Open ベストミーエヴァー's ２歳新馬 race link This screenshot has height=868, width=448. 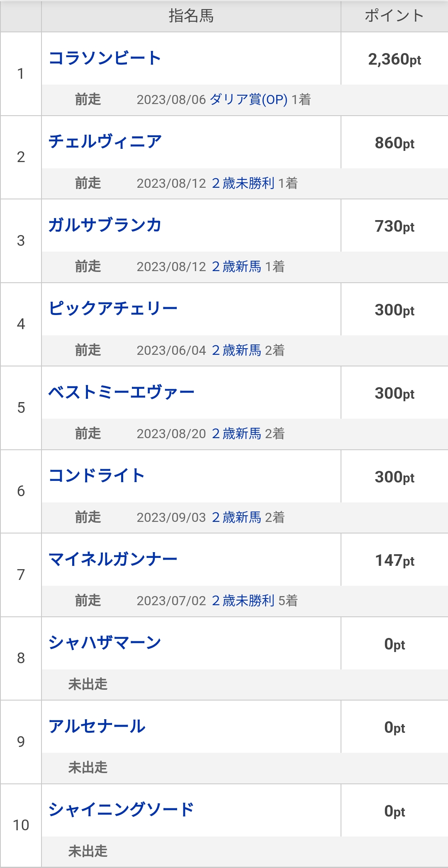coord(236,434)
